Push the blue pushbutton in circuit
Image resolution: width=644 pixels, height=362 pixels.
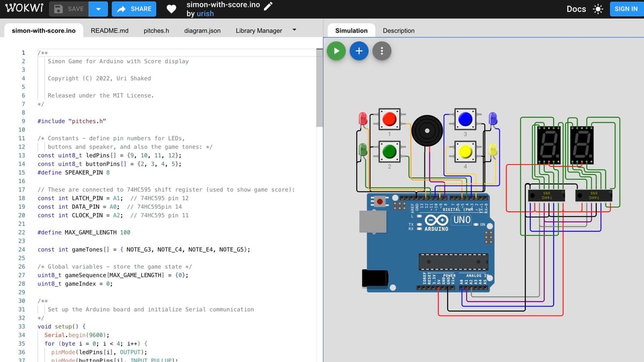465,119
